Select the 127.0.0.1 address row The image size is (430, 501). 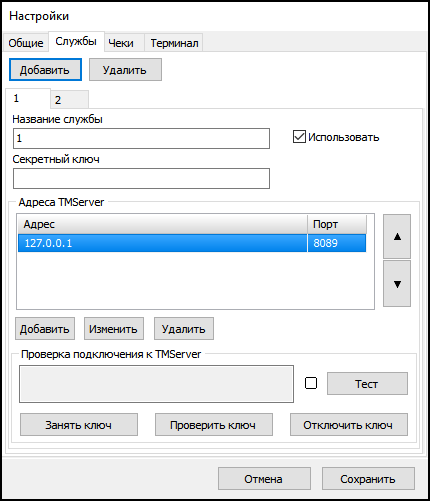[192, 243]
